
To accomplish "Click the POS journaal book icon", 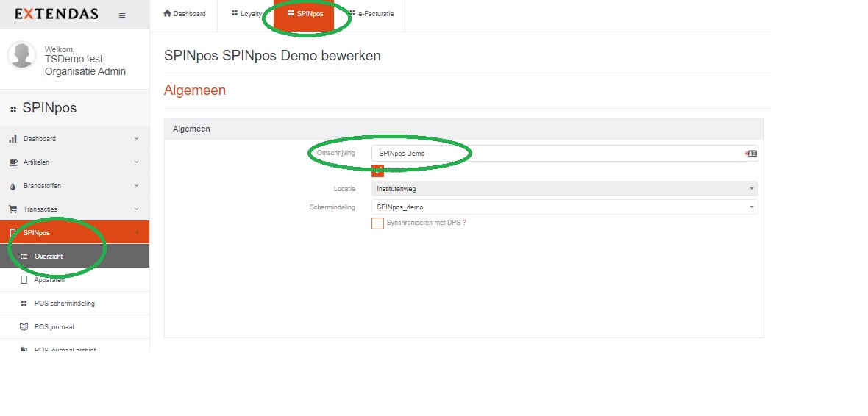I will pos(24,327).
